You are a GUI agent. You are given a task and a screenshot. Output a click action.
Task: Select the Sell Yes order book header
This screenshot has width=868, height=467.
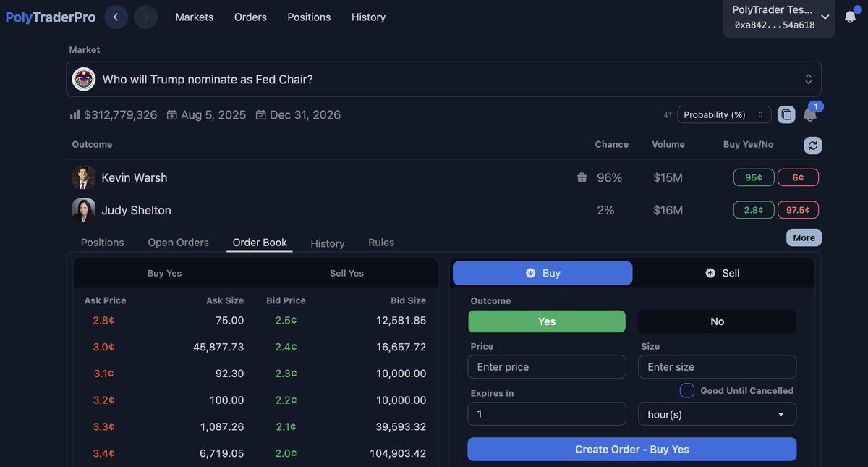(346, 273)
